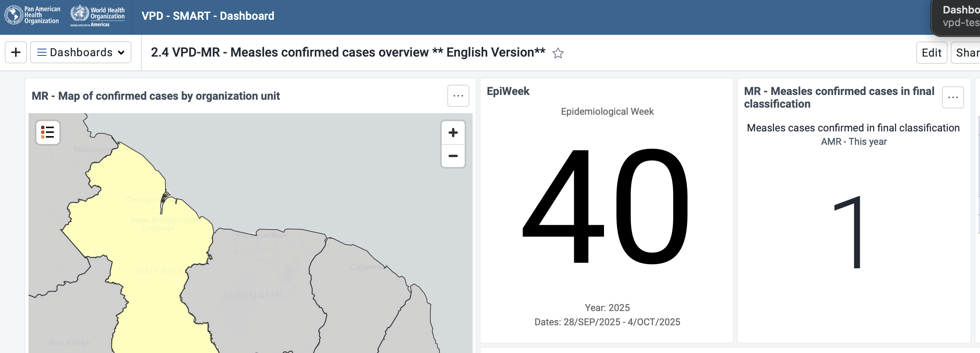Open options for Measles final classification widget
Screen dimensions: 980x353
point(953,97)
